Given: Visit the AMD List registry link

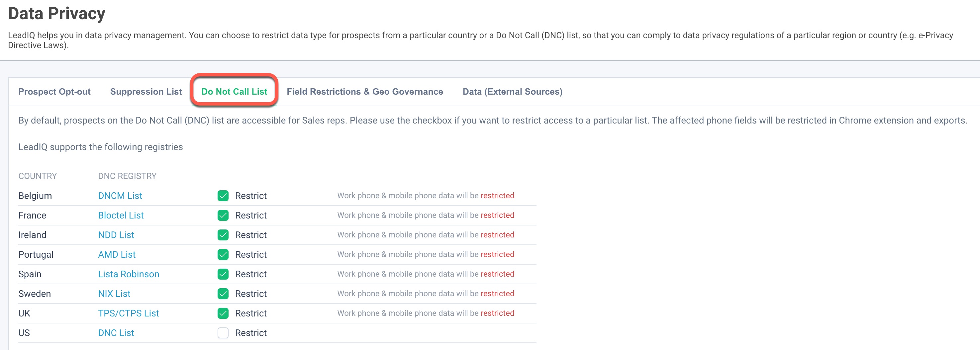Looking at the screenshot, I should pos(117,254).
